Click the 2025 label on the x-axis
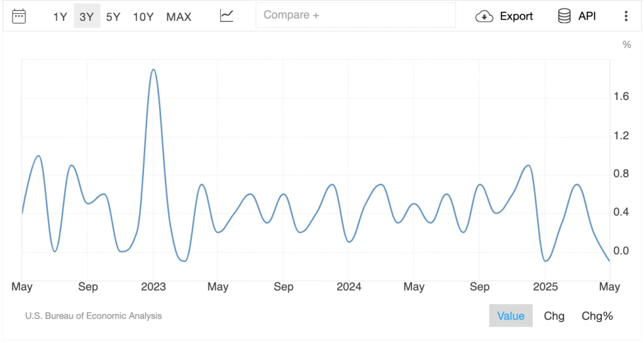 click(545, 287)
